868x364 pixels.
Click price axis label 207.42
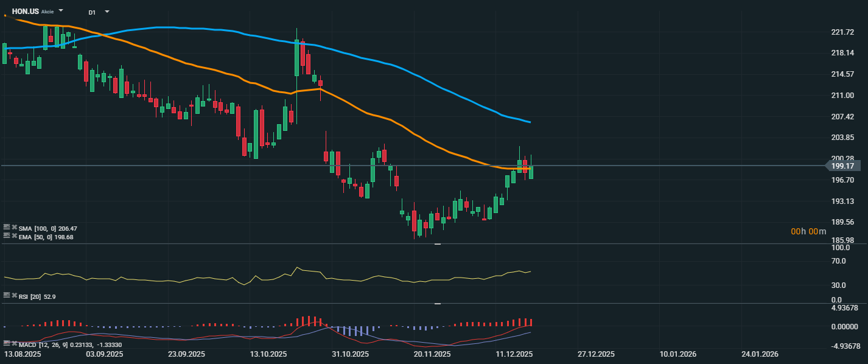click(842, 116)
